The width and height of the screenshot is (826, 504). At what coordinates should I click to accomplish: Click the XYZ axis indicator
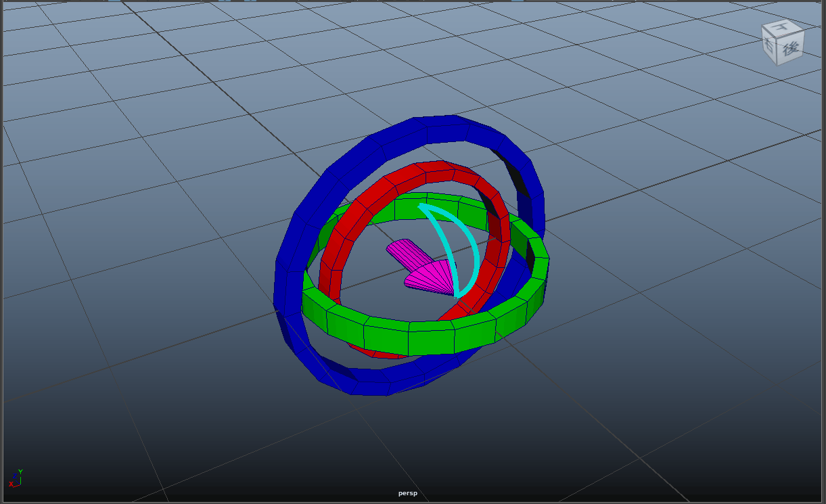15,478
